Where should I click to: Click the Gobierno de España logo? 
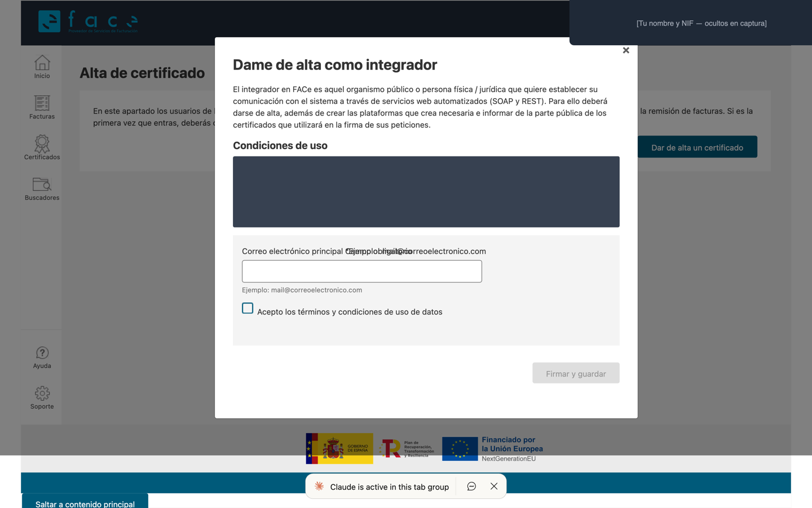339,448
